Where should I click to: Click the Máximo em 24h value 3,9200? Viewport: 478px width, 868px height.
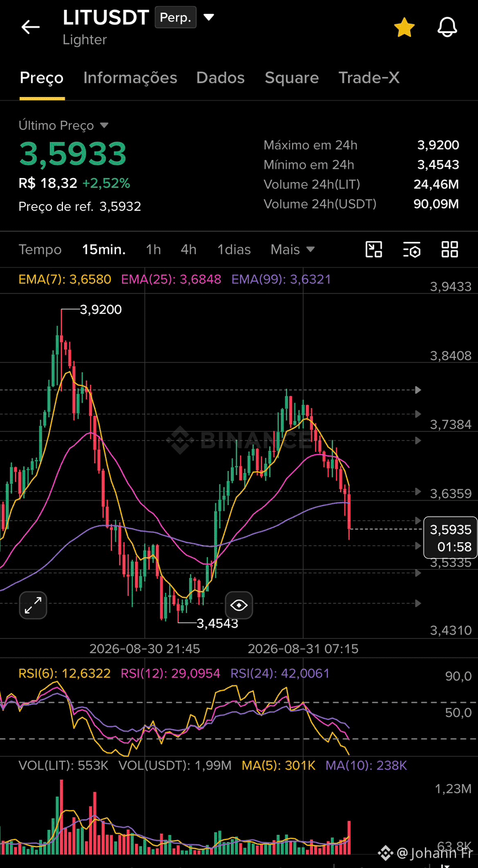tap(438, 145)
